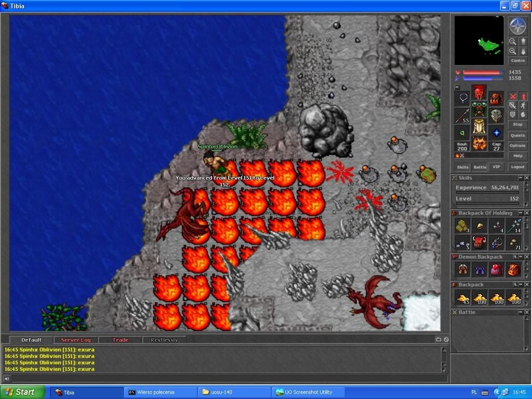Select the gold ring in Backpack Of Holding

pos(480,225)
